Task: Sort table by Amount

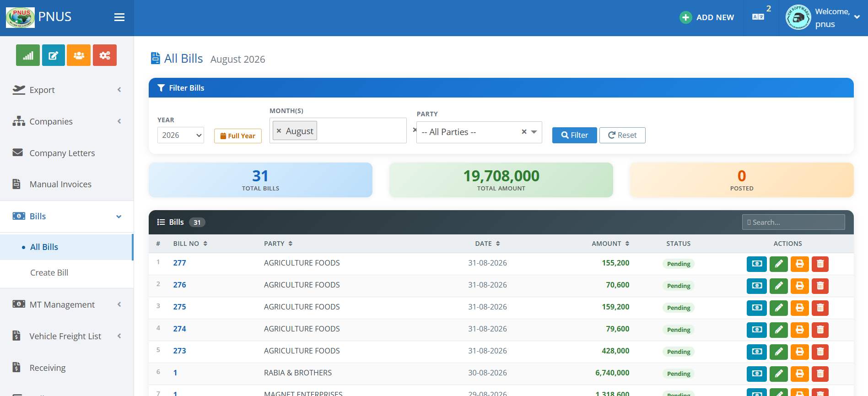Action: (610, 244)
